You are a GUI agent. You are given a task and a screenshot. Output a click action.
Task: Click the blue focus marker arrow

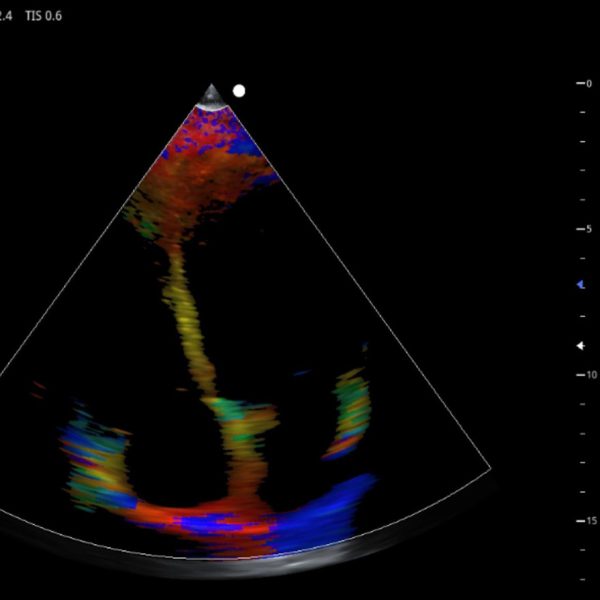(580, 285)
